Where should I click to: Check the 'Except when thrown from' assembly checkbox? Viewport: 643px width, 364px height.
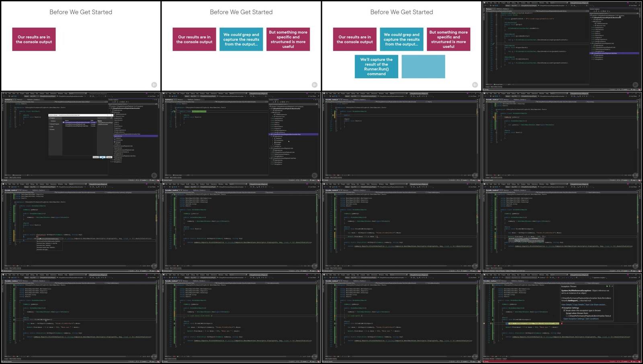(x=567, y=316)
